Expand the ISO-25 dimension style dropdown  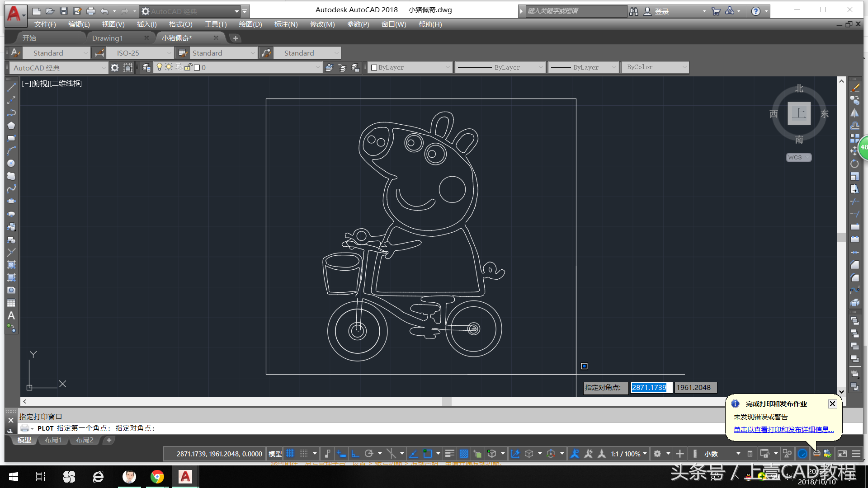click(x=169, y=53)
